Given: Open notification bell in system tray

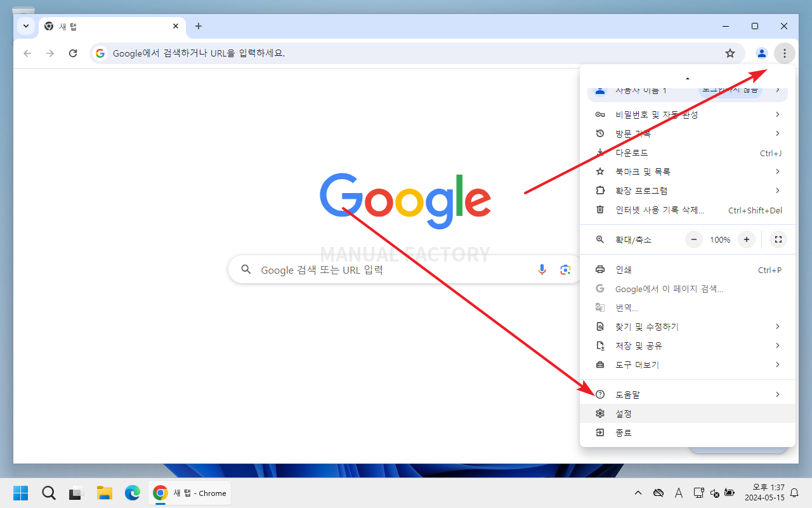Looking at the screenshot, I should coord(794,493).
